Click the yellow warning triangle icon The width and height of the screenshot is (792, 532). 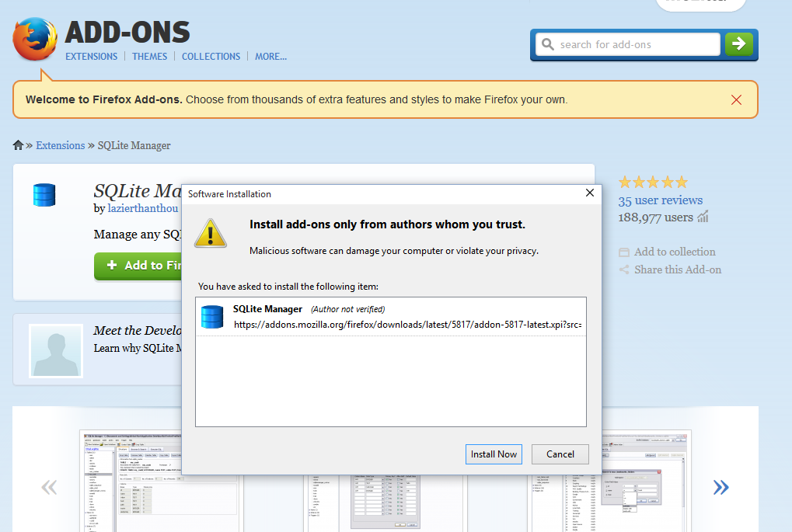pyautogui.click(x=211, y=233)
